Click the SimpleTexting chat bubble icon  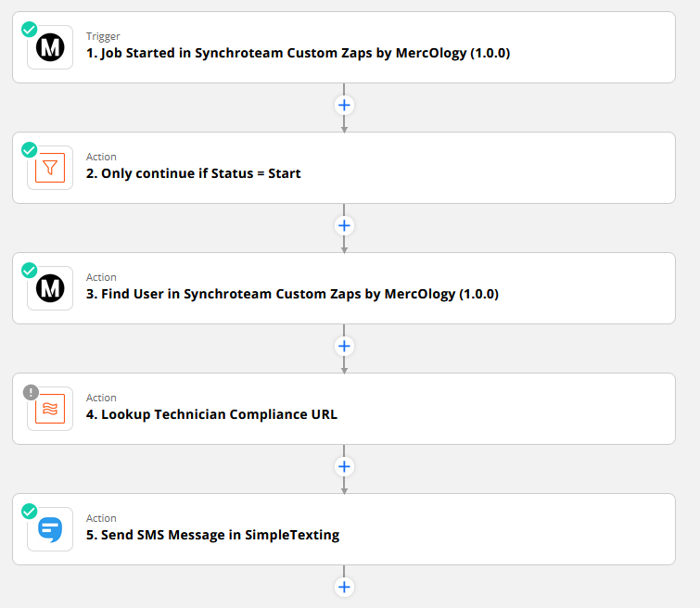(50, 529)
